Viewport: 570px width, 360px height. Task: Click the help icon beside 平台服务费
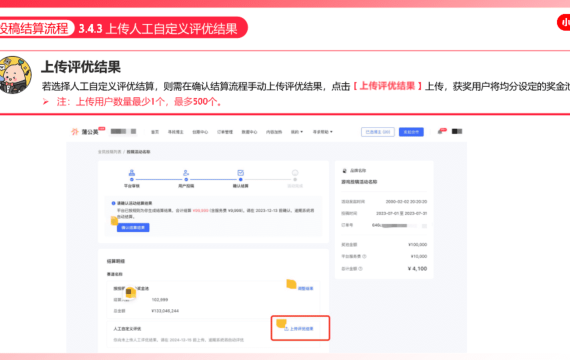tap(364, 256)
